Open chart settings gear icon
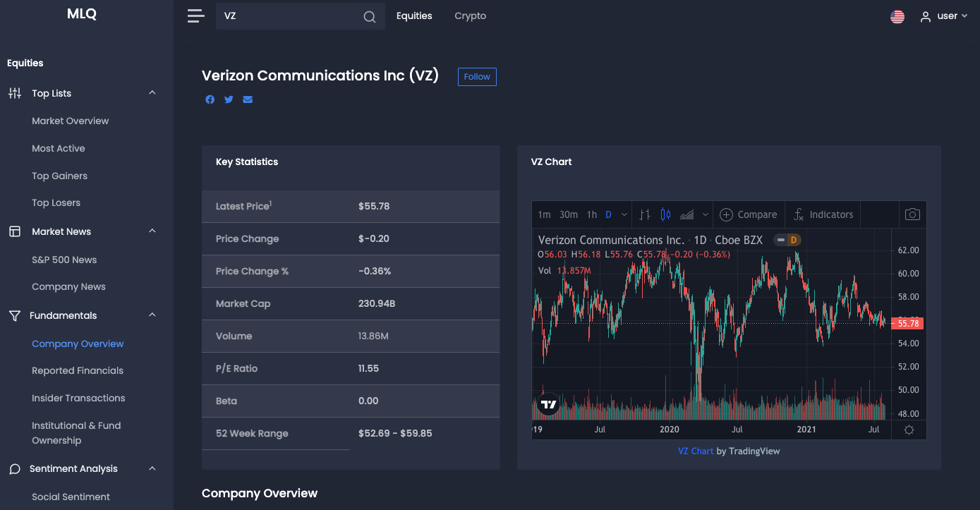Viewport: 980px width, 510px height. point(909,430)
